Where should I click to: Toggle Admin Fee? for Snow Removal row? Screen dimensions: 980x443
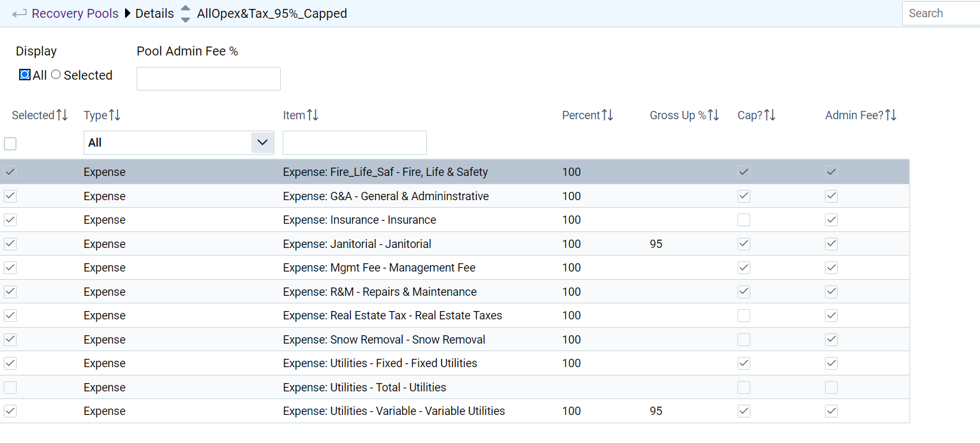(831, 340)
